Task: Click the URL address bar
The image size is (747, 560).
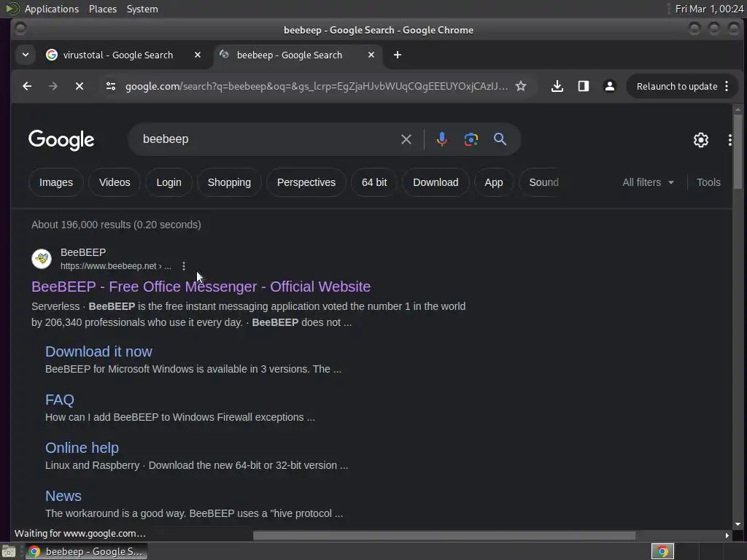Action: coord(317,86)
